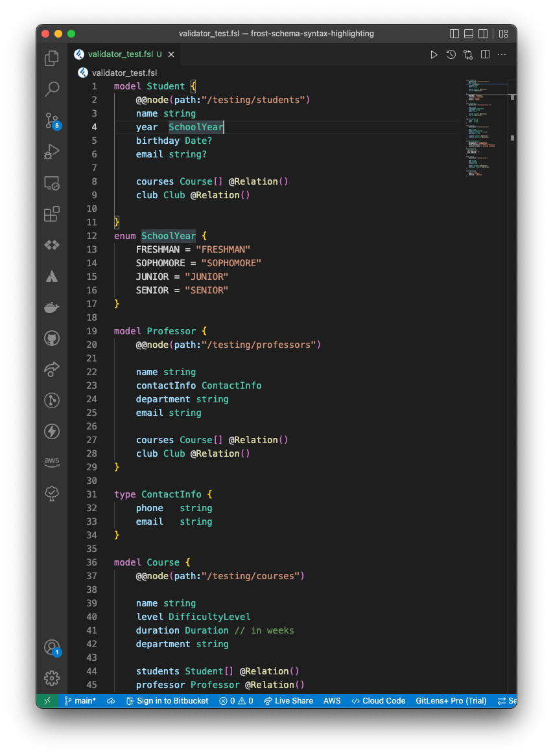
Task: Open the editor more actions ellipsis menu
Action: click(x=502, y=54)
